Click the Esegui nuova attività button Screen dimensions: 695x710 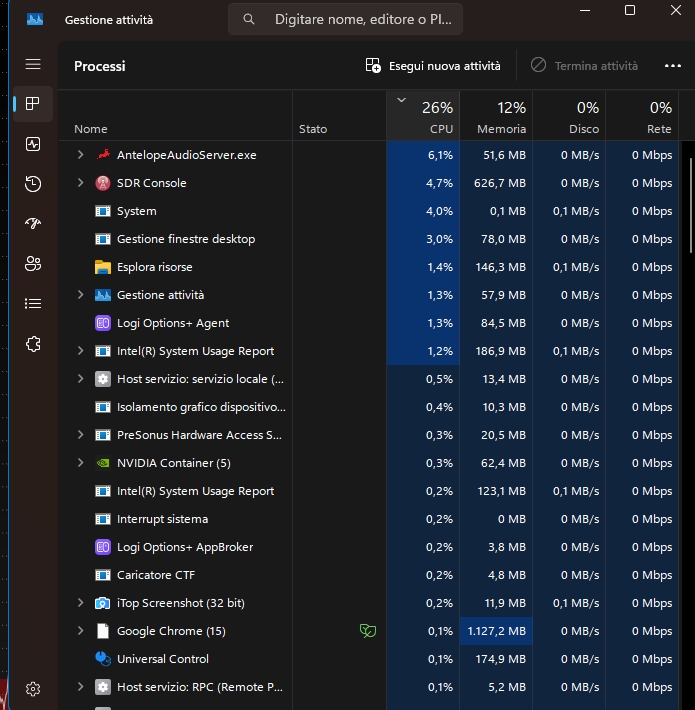pos(433,66)
